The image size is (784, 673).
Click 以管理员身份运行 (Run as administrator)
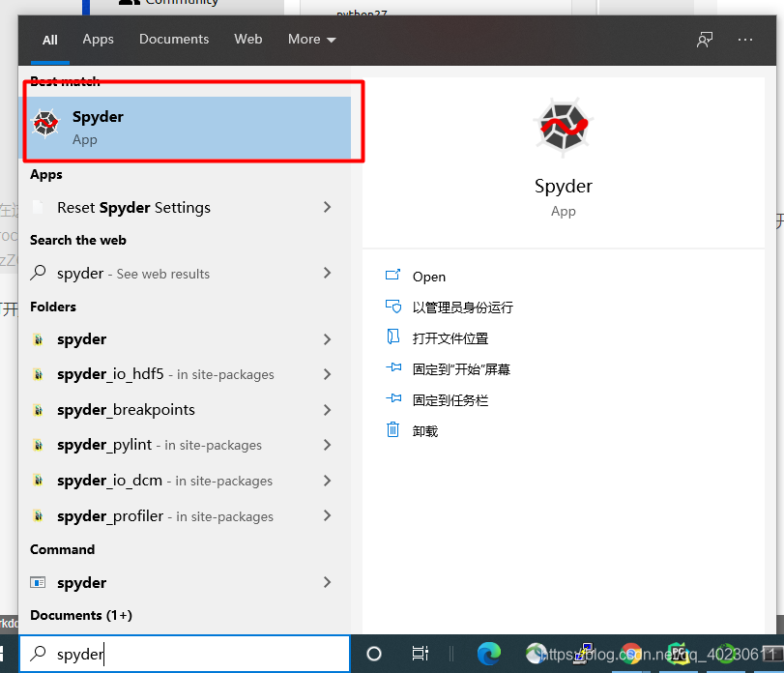tap(463, 307)
